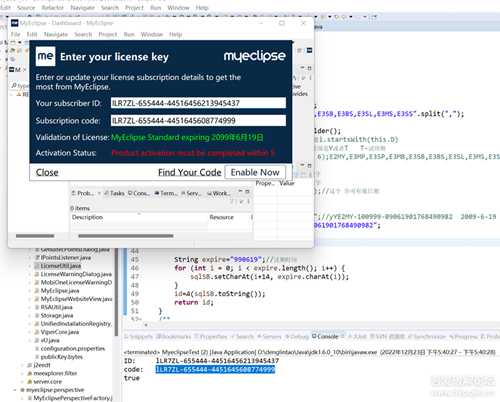Click the Enable Now button

(255, 172)
